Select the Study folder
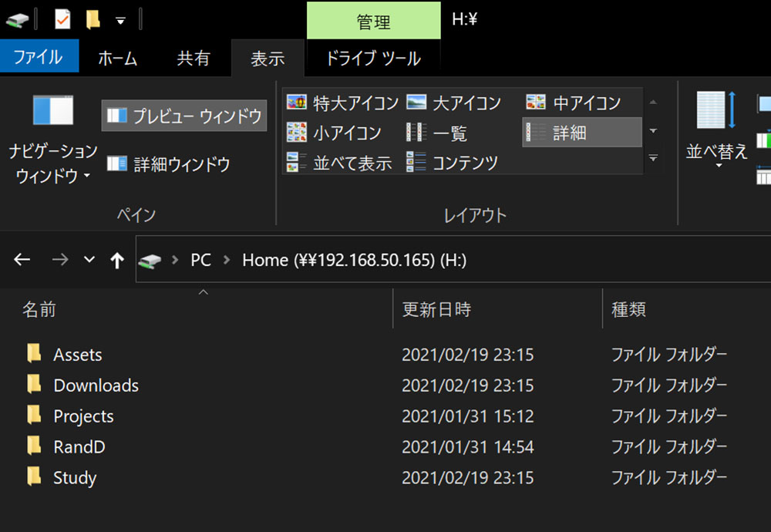Image resolution: width=771 pixels, height=532 pixels. coord(75,477)
